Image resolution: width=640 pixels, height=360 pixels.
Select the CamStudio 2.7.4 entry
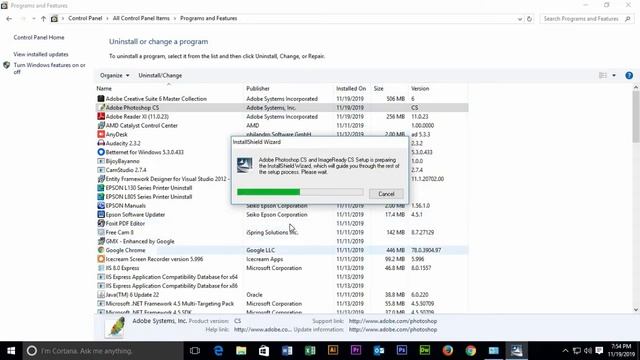coord(126,170)
